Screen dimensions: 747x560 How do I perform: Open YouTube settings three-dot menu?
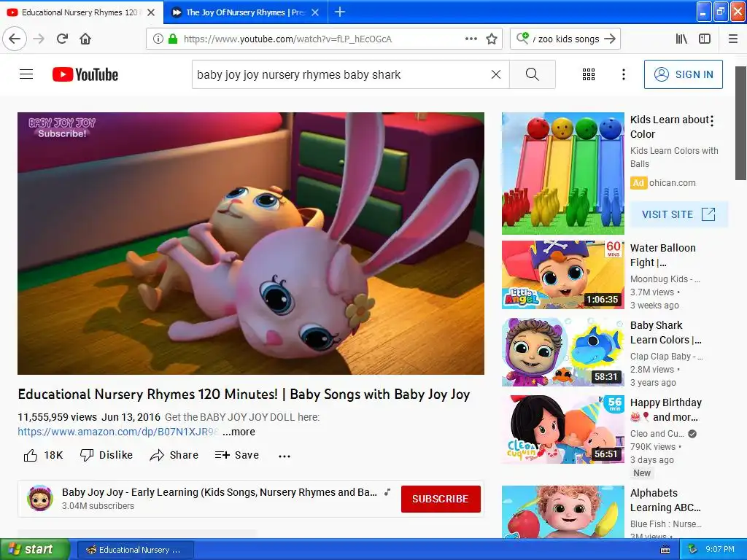tap(623, 74)
